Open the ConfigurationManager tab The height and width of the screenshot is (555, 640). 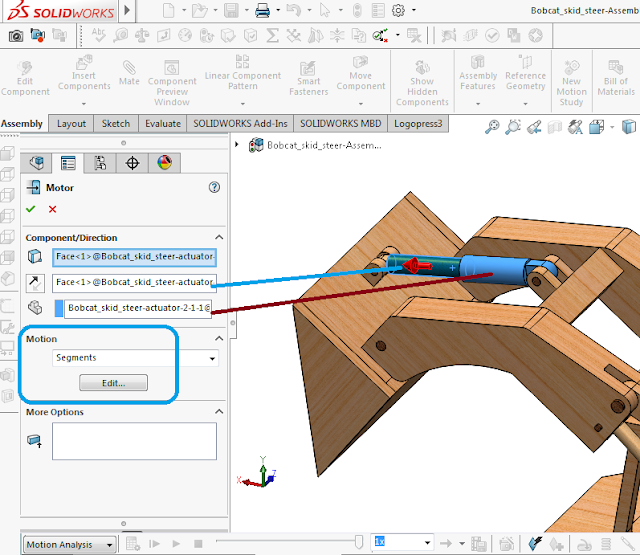tap(100, 163)
